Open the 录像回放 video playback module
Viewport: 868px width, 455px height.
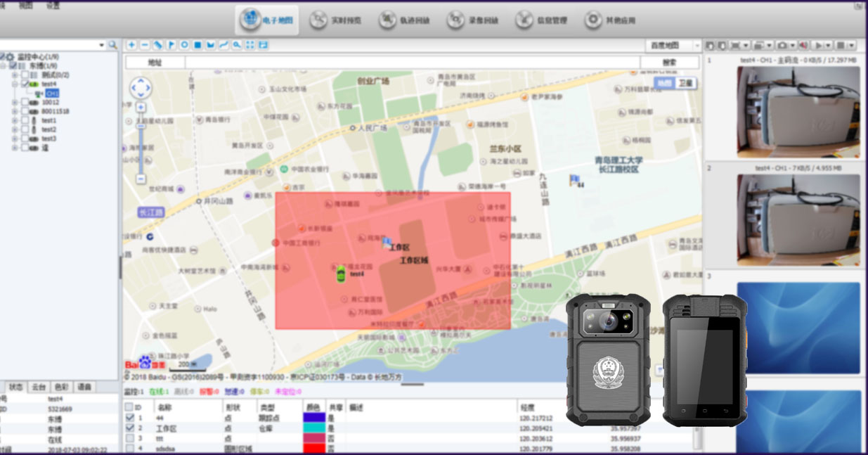[473, 20]
